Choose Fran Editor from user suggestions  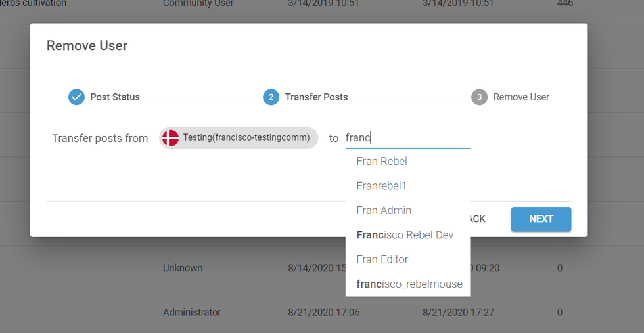tap(382, 259)
